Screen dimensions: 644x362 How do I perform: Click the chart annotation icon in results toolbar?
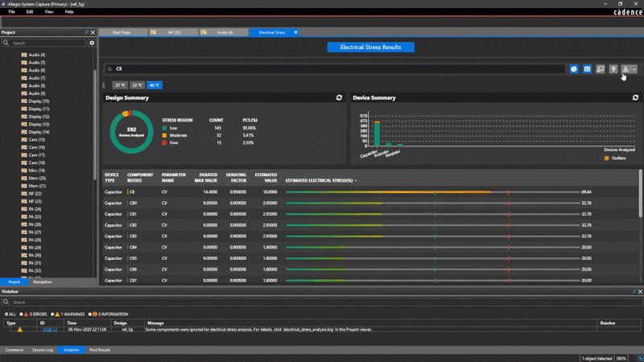point(600,69)
